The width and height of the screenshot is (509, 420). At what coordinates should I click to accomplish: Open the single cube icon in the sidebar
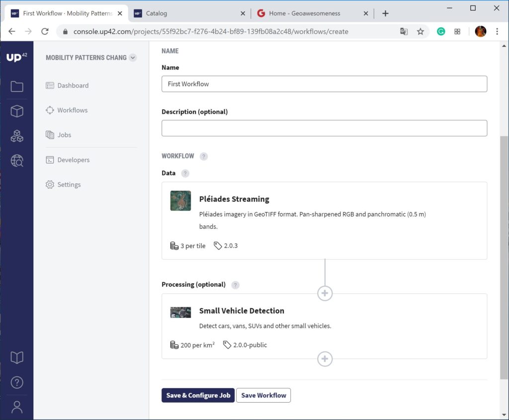click(x=17, y=111)
